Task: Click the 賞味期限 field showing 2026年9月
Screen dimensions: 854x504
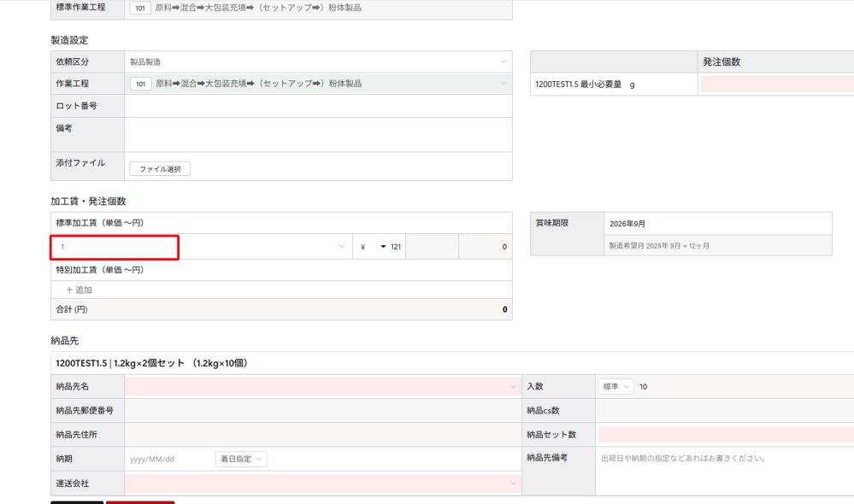Action: 716,224
